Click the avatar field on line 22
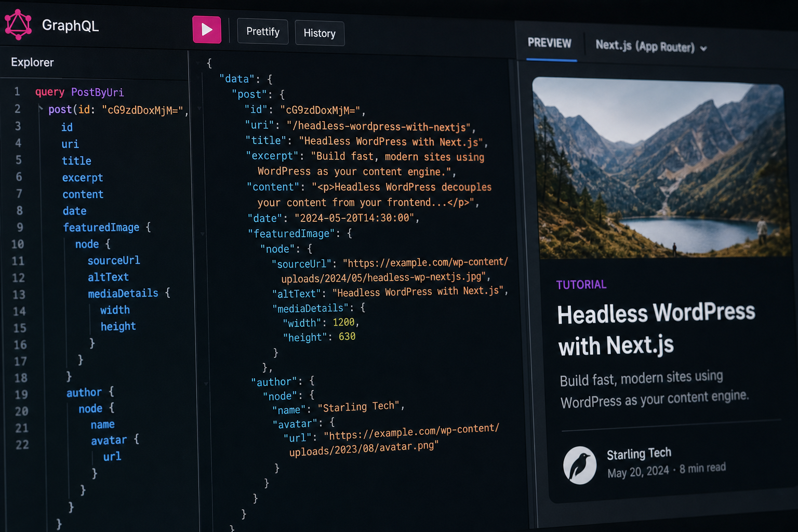The height and width of the screenshot is (532, 798). coord(109,441)
